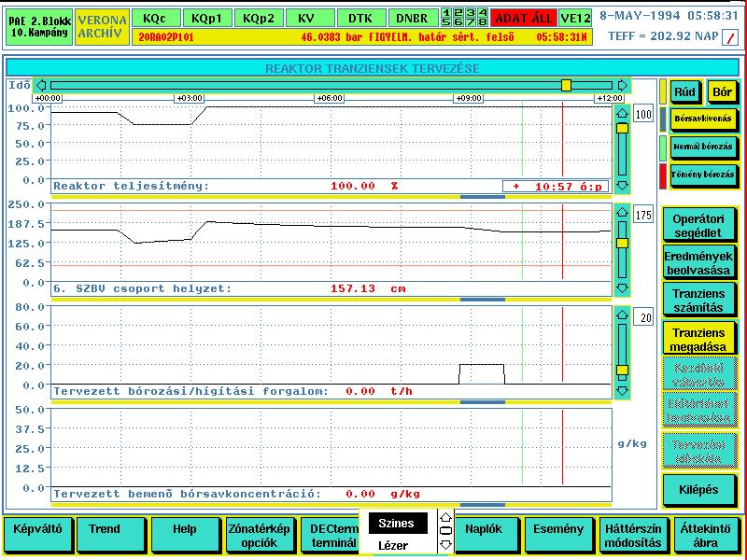Viewport: 747px width, 560px height.
Task: Click the down arrow on the bórozási forgalom slider
Action: pyautogui.click(x=622, y=390)
